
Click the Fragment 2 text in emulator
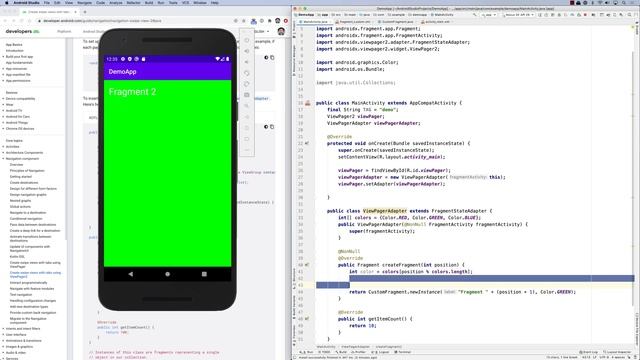point(132,92)
